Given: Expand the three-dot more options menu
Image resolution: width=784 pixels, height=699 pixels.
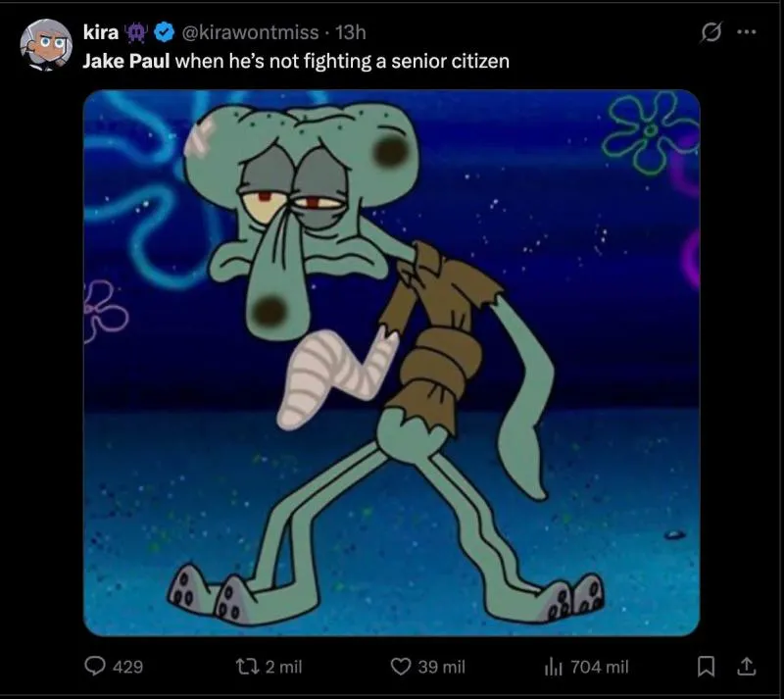Looking at the screenshot, I should click(x=746, y=32).
